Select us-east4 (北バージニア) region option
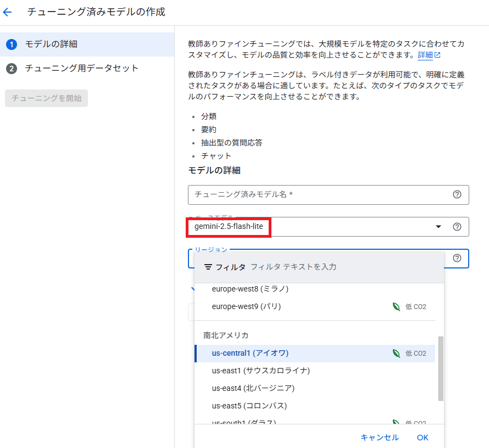This screenshot has width=489, height=448. (253, 388)
